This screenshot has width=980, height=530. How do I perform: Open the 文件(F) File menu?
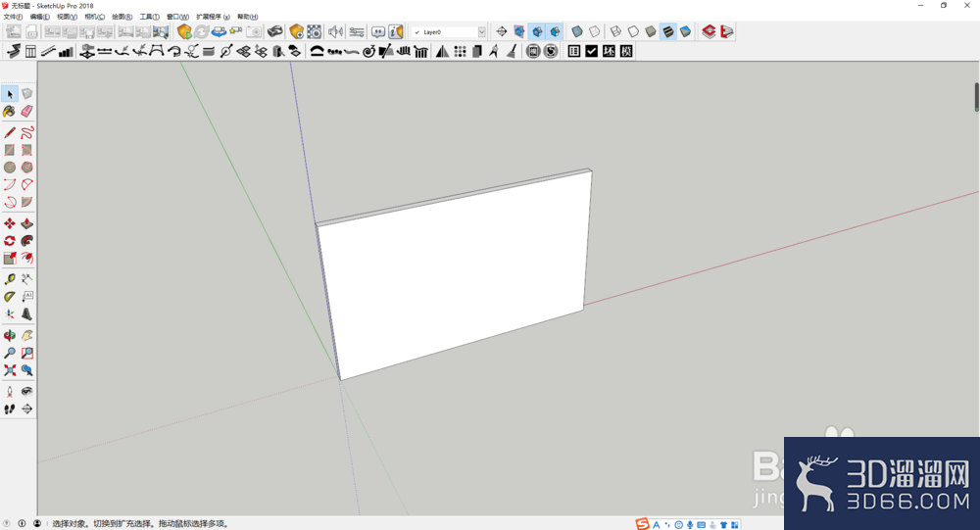(x=13, y=17)
